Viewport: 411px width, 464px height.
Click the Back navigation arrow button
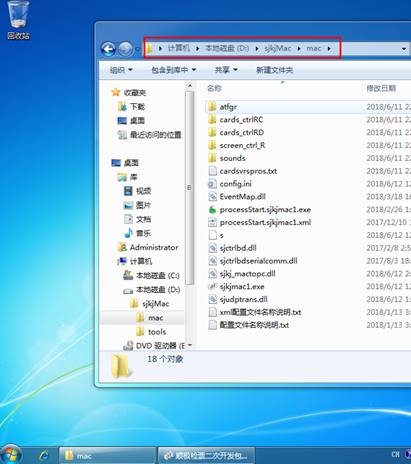pyautogui.click(x=108, y=49)
